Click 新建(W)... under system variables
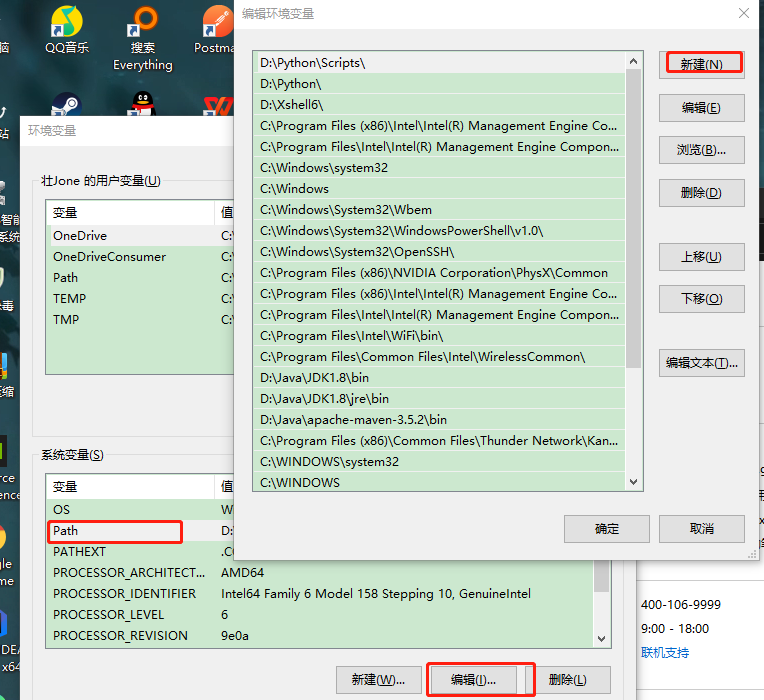The height and width of the screenshot is (700, 764). tap(379, 680)
